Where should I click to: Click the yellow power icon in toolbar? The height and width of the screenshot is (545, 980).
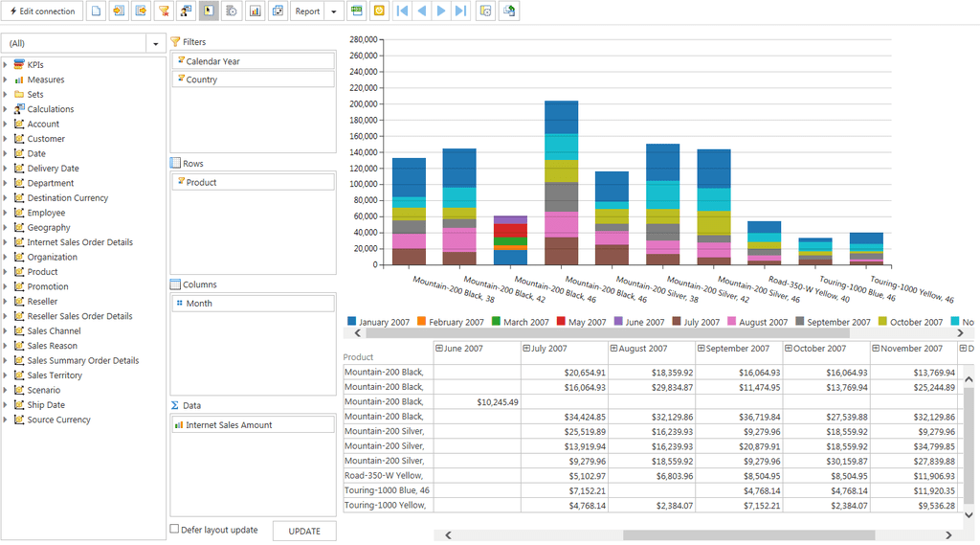379,11
